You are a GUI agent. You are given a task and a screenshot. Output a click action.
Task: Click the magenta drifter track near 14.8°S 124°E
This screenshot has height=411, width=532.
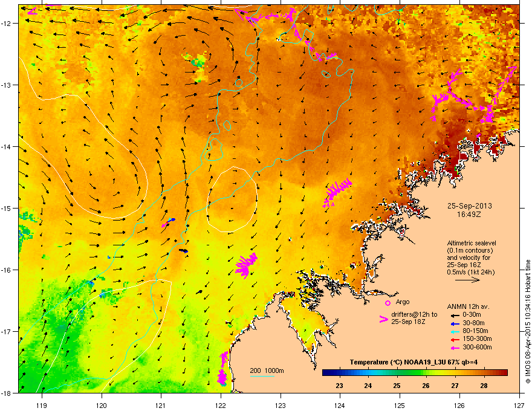(336, 193)
